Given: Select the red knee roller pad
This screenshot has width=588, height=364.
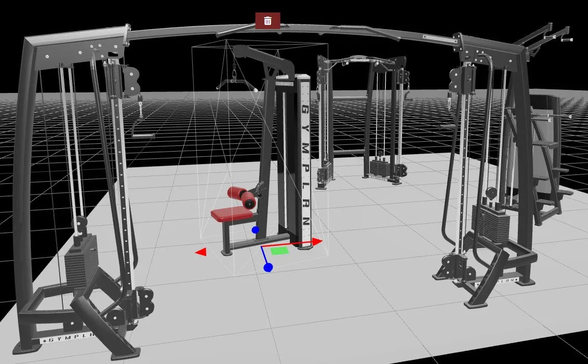Looking at the screenshot, I should [x=242, y=195].
